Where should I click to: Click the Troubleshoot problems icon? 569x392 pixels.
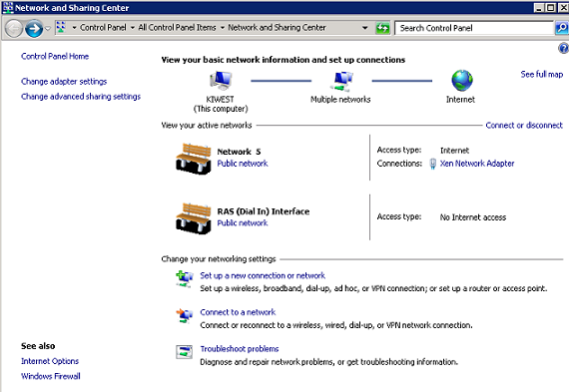tap(184, 352)
